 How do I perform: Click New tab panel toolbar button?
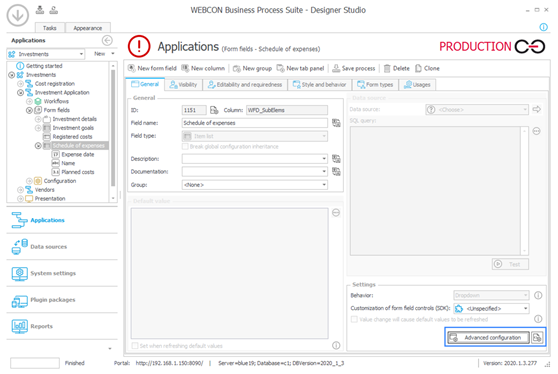point(301,68)
